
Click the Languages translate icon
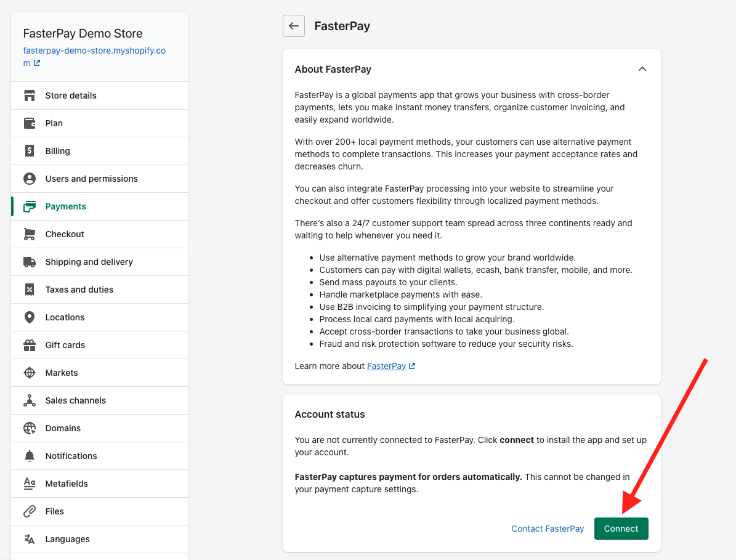(x=30, y=539)
